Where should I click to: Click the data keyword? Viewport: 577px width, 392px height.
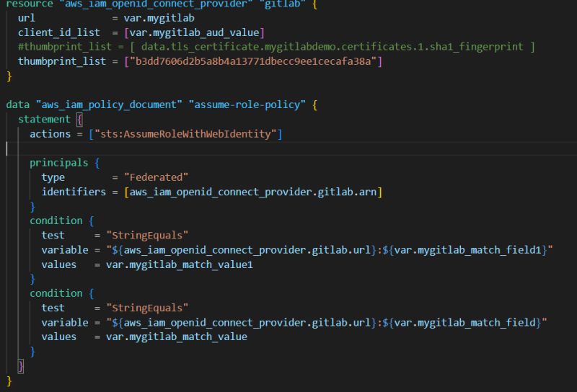tap(17, 104)
